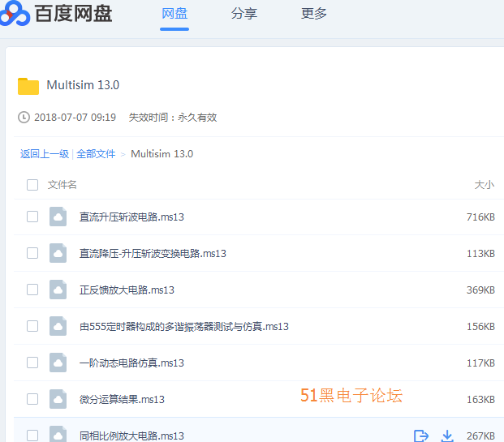The height and width of the screenshot is (442, 504).
Task: Click the share date 2018-07-07 09:19
Action: pyautogui.click(x=75, y=118)
